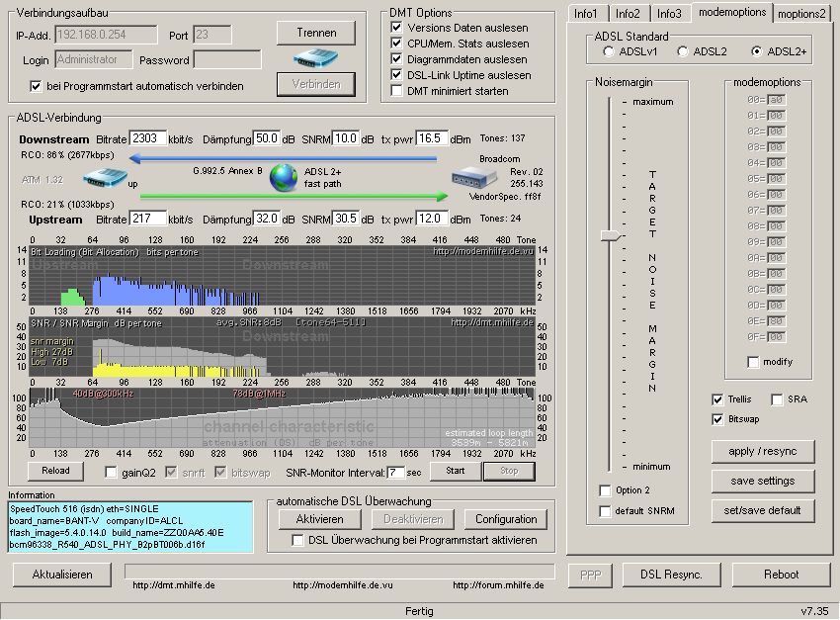The height and width of the screenshot is (620, 840).
Task: Toggle DSL-Link Uptime auslesen checkbox
Action: 396,75
